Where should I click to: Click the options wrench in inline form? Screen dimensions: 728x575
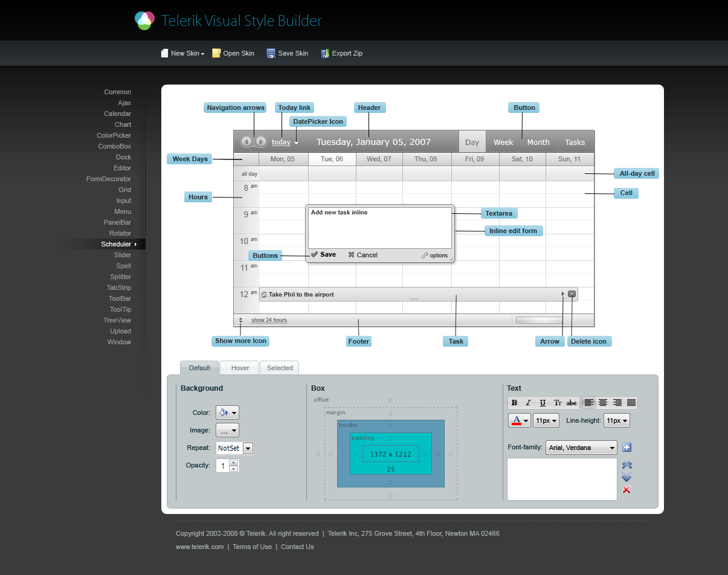pos(425,255)
